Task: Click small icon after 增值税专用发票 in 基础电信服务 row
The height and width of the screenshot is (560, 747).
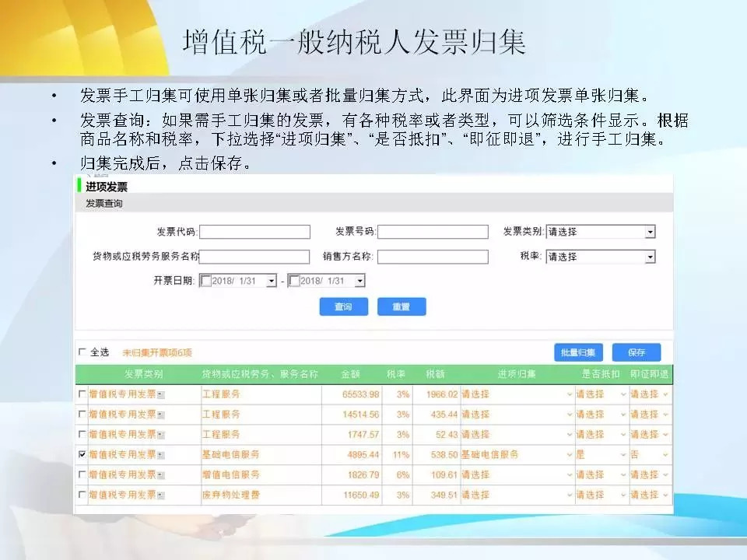Action: pos(161,455)
